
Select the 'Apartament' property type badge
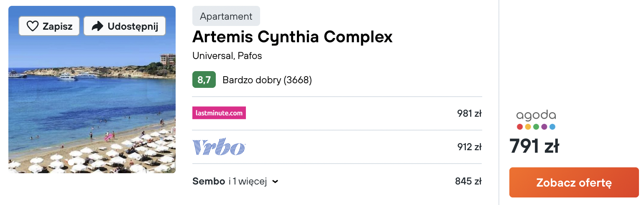(x=226, y=16)
